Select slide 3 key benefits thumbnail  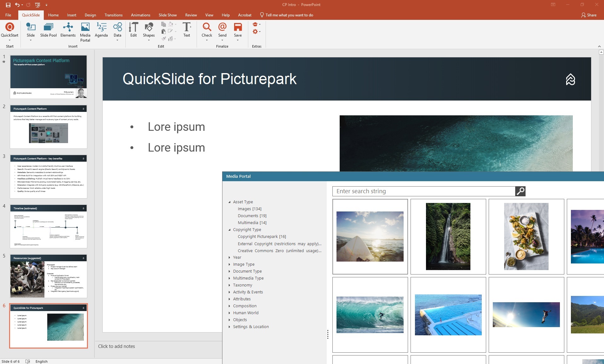(49, 176)
